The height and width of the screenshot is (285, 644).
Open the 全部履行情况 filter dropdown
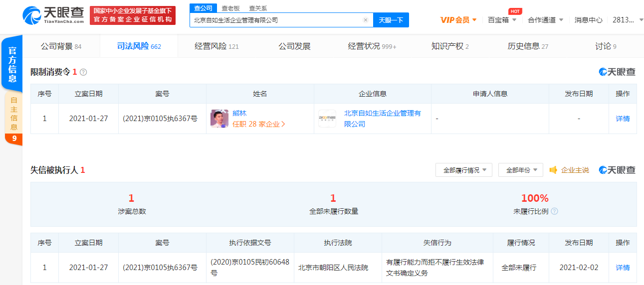coord(464,170)
